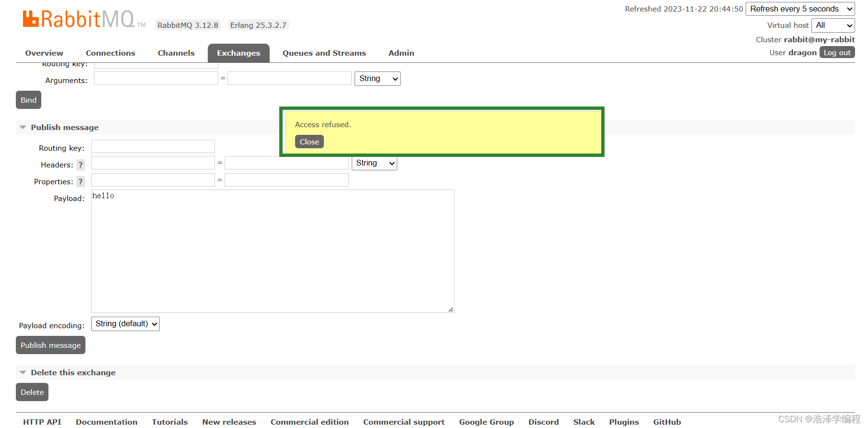This screenshot has width=868, height=428.
Task: Open the refresh interval dropdown
Action: click(800, 9)
